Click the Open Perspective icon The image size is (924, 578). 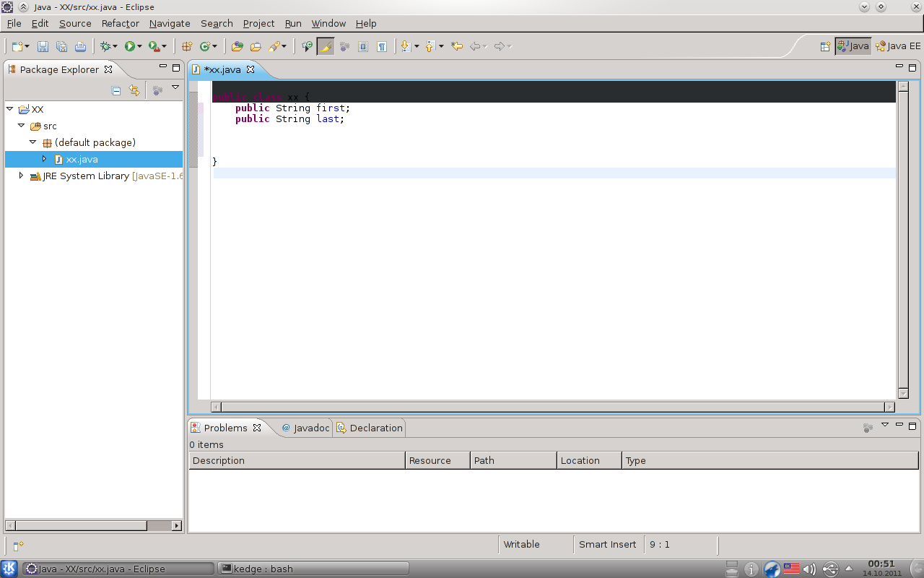point(825,46)
